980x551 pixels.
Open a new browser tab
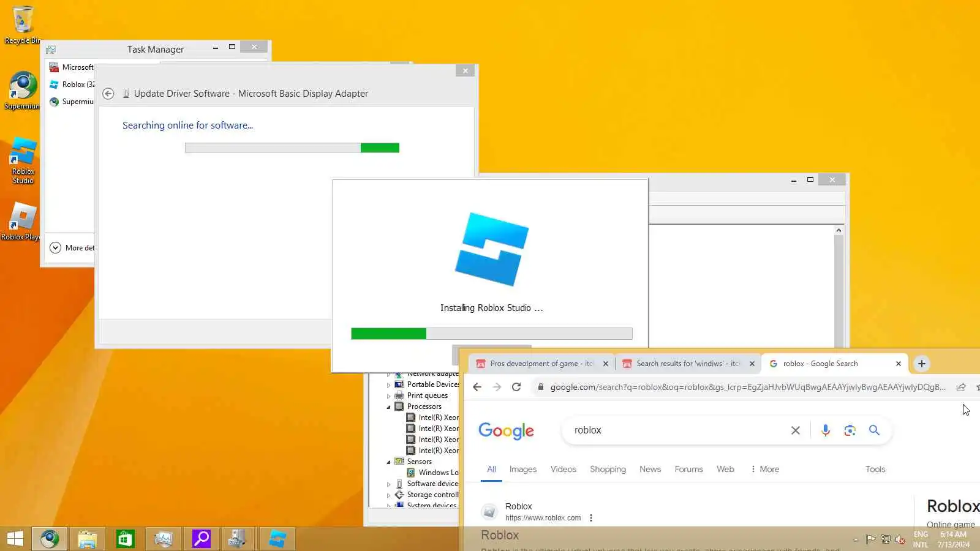[x=922, y=364]
